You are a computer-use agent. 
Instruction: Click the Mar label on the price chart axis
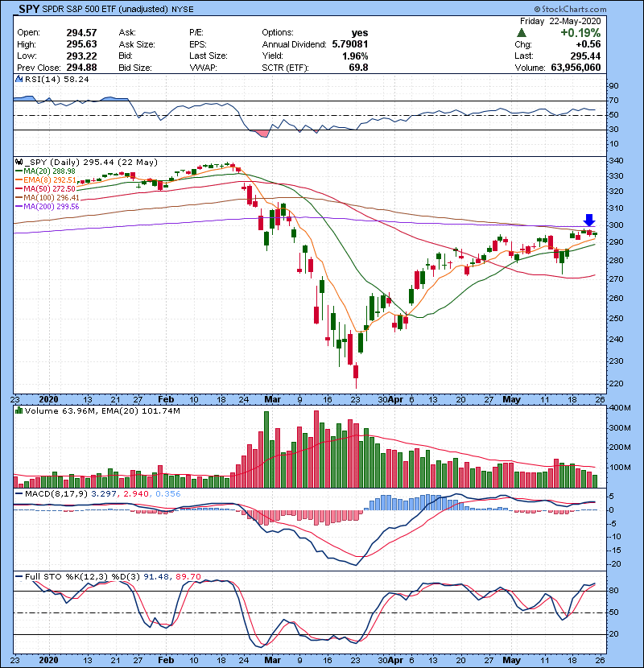tap(272, 400)
